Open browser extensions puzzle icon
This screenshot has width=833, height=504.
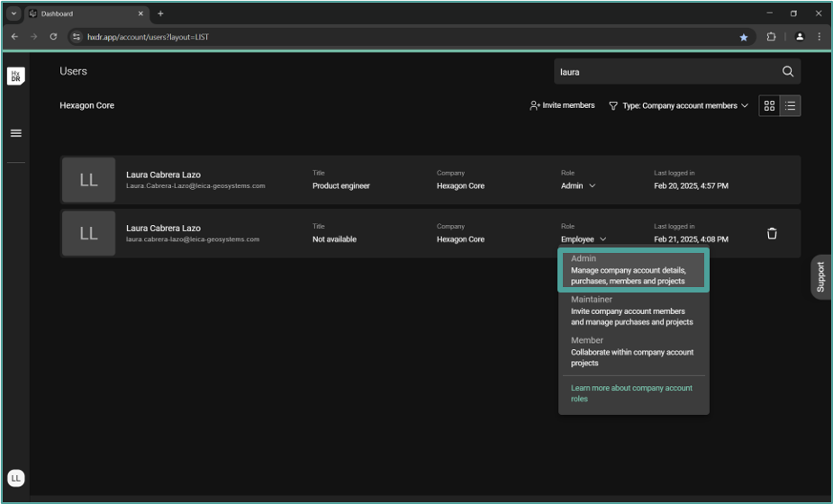tap(771, 37)
